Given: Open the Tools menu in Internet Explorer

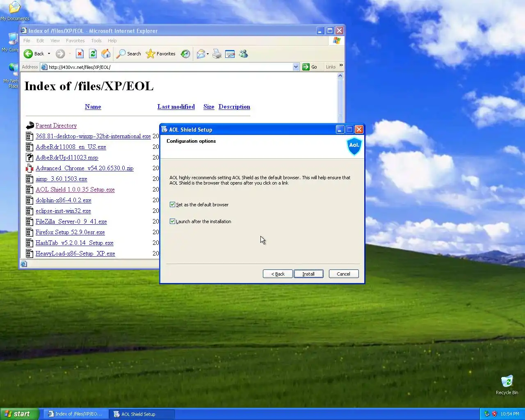Looking at the screenshot, I should [x=96, y=41].
